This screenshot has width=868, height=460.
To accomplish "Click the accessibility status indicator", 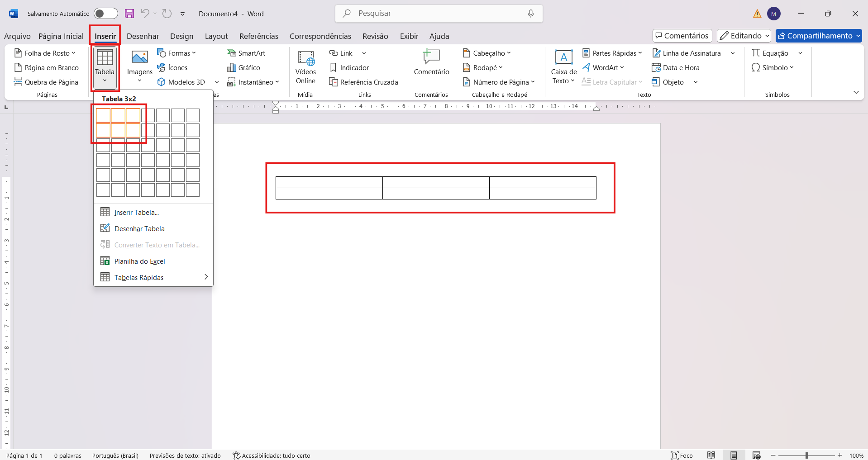I will click(x=272, y=455).
